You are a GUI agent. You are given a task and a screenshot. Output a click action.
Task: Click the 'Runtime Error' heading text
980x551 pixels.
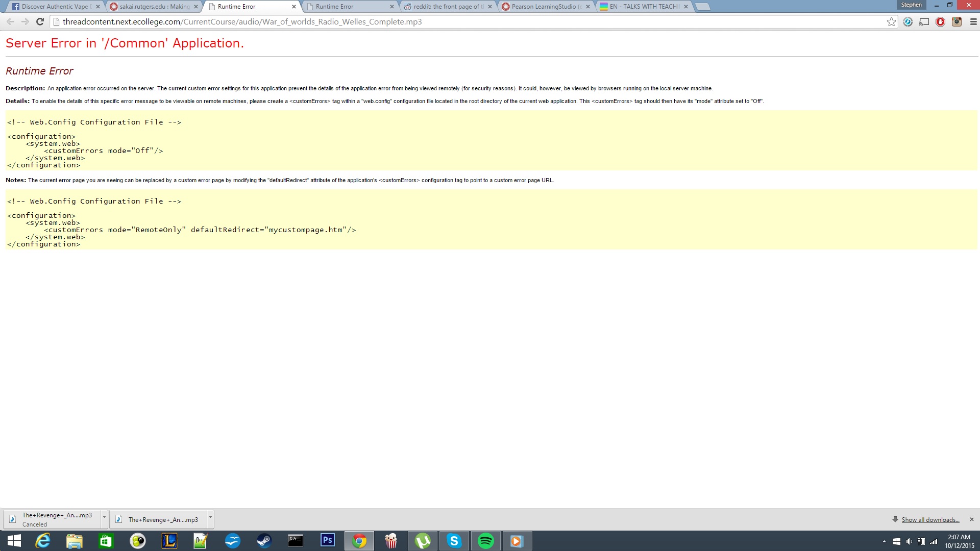[39, 71]
